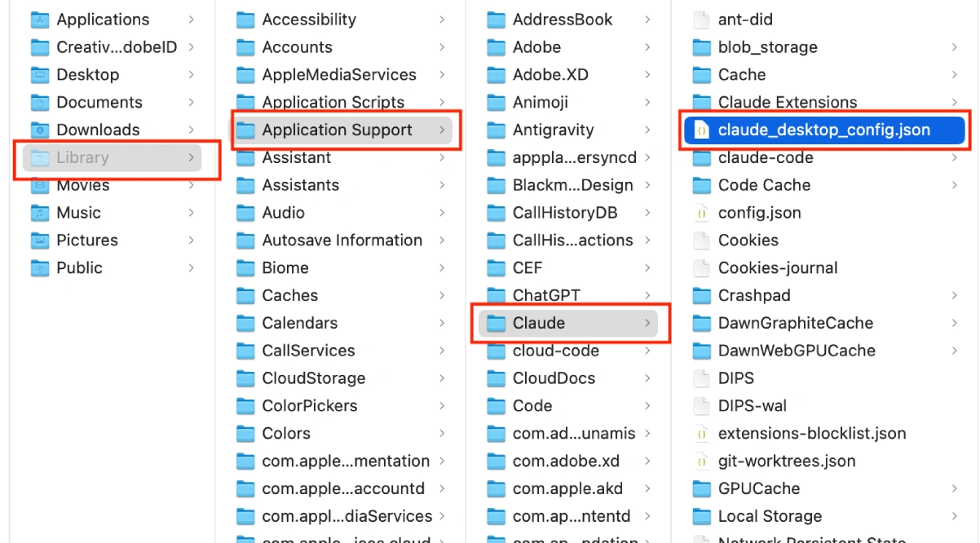
Task: Expand the CallHistoryDB folder chevron
Action: click(647, 213)
